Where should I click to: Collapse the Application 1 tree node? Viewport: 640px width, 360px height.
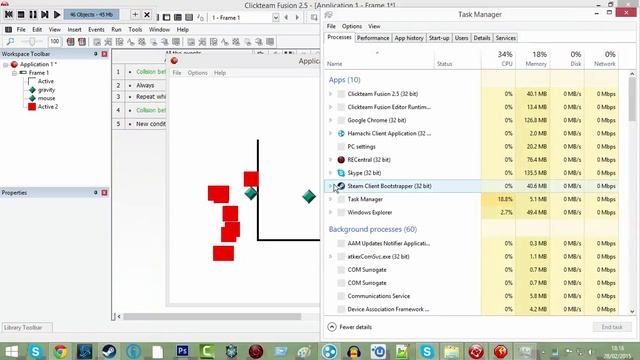(6, 64)
